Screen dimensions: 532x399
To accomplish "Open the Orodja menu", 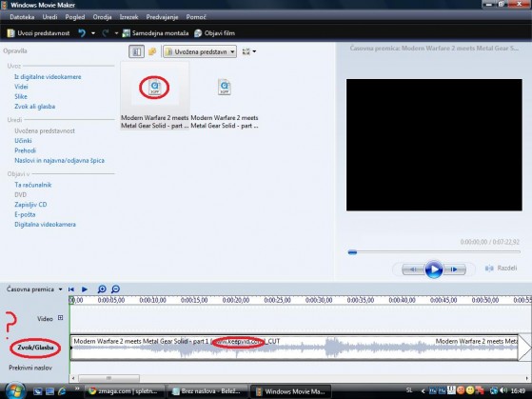I will (x=102, y=17).
